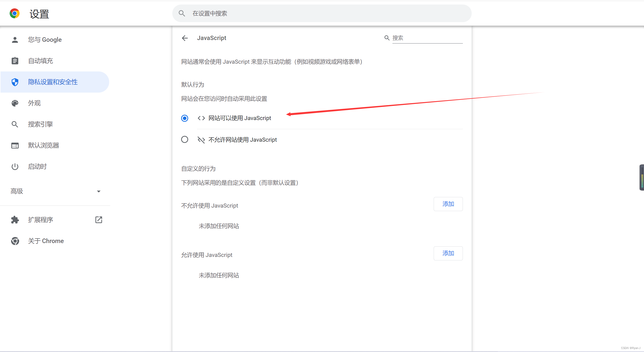Screen dimensions: 644x352
Task: Expand the 高级 section arrow
Action: tap(99, 191)
